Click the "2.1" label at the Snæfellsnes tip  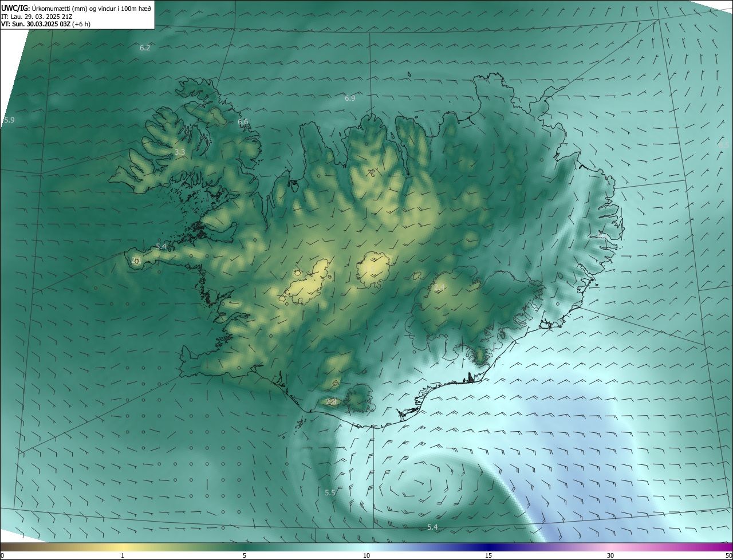tap(136, 260)
